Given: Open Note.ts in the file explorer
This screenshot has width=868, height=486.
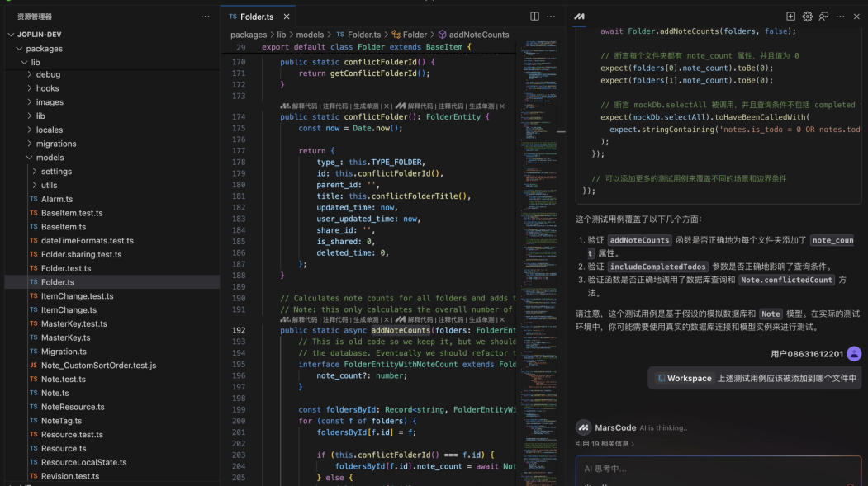Looking at the screenshot, I should point(55,393).
